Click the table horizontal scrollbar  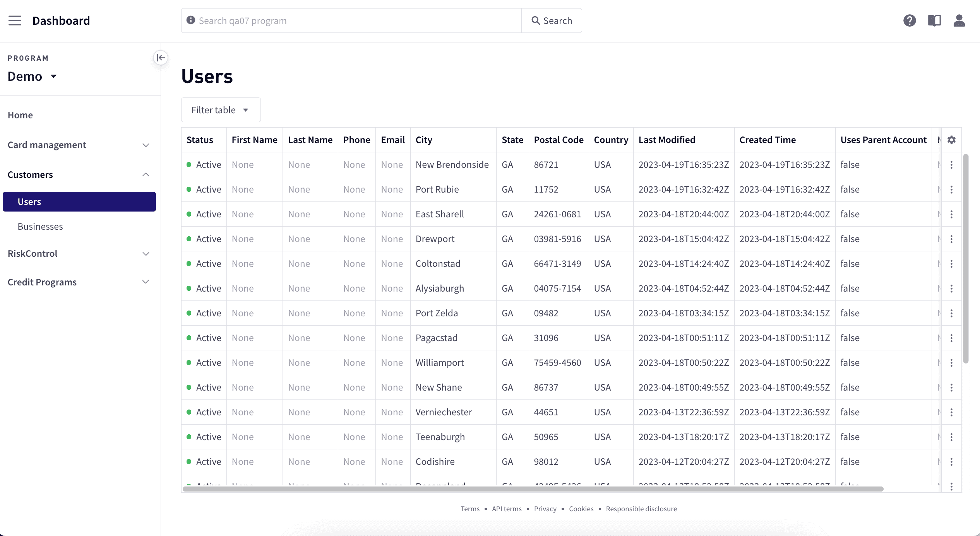coord(533,489)
